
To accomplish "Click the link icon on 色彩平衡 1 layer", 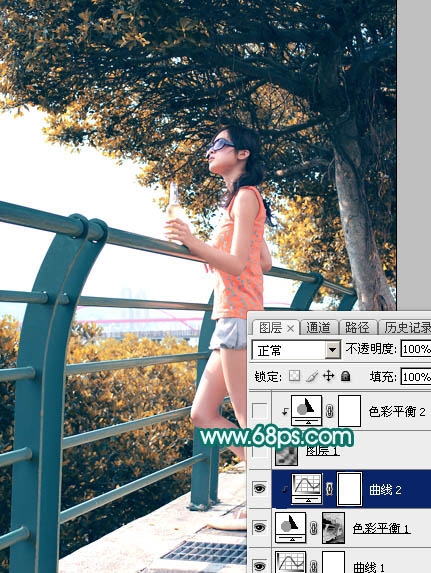I will coord(314,528).
